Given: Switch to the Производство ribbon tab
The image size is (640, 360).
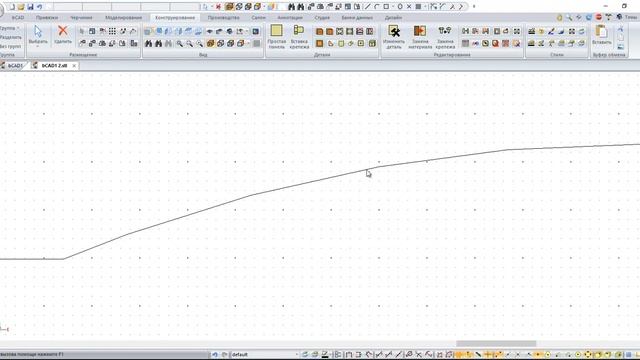Looking at the screenshot, I should coord(223,18).
